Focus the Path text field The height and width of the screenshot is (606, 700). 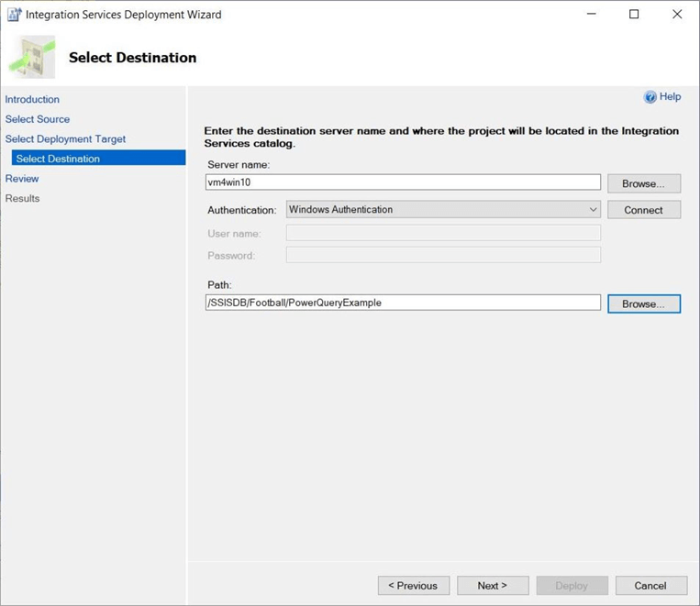[403, 303]
